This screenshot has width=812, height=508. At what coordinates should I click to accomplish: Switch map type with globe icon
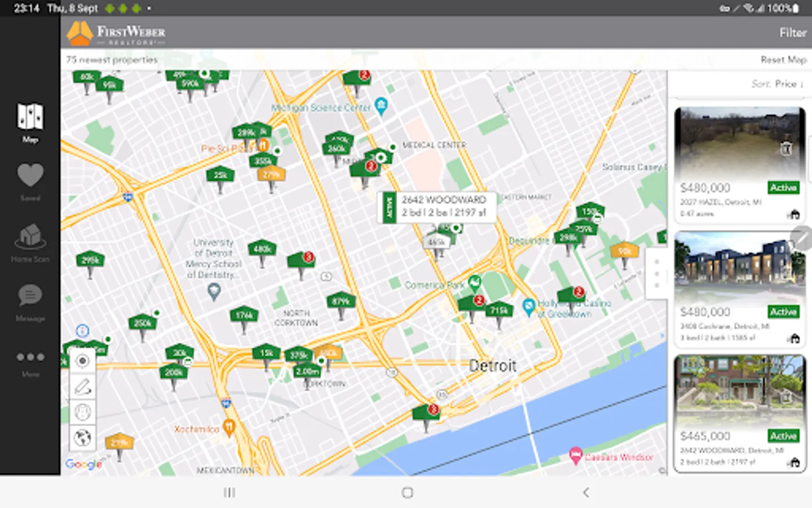tap(82, 438)
